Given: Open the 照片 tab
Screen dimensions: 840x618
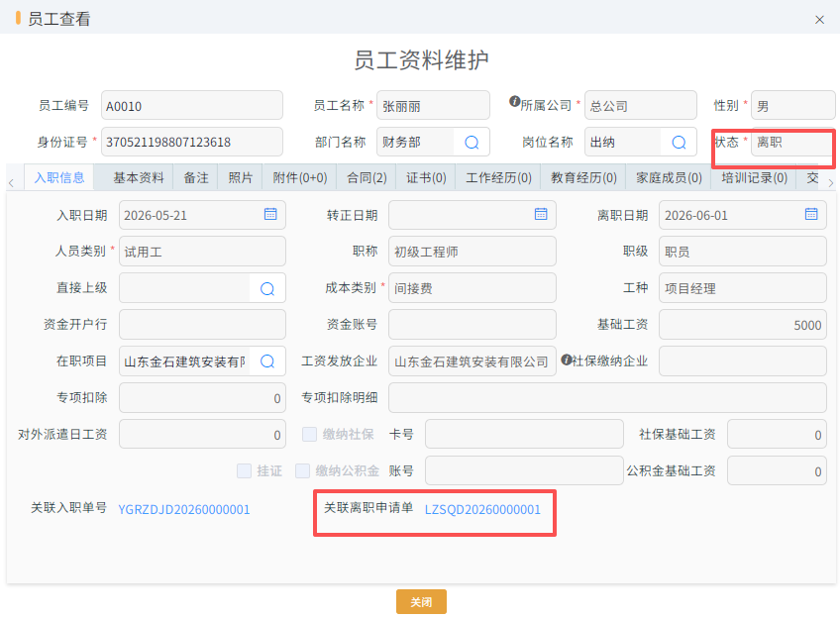Looking at the screenshot, I should tap(241, 178).
